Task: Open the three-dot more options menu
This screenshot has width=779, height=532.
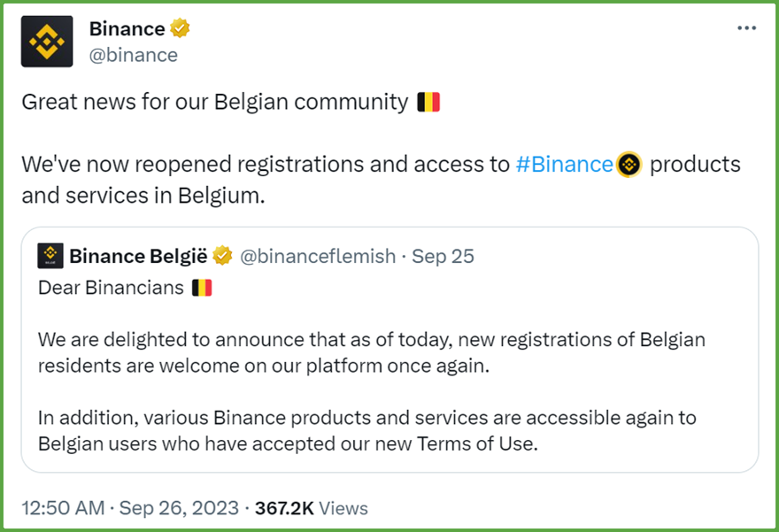Action: (x=746, y=28)
